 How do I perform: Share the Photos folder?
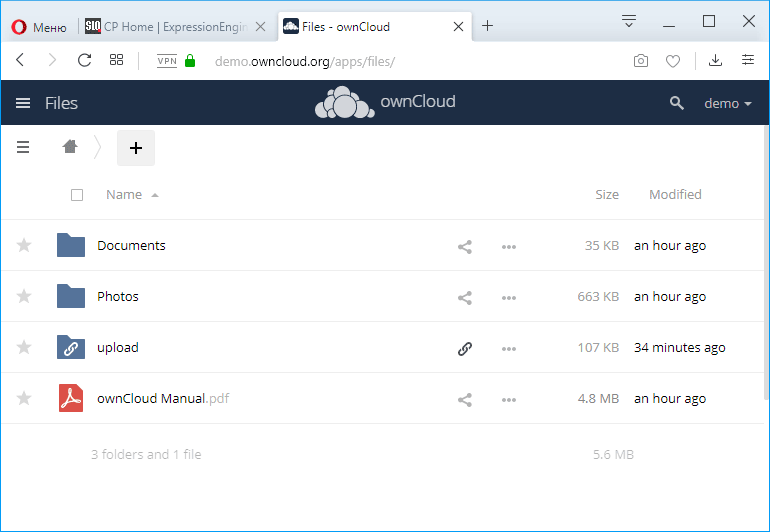465,298
